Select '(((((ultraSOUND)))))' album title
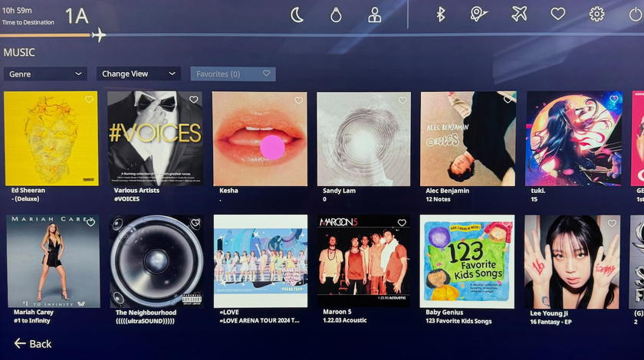644x360 pixels. [x=145, y=321]
